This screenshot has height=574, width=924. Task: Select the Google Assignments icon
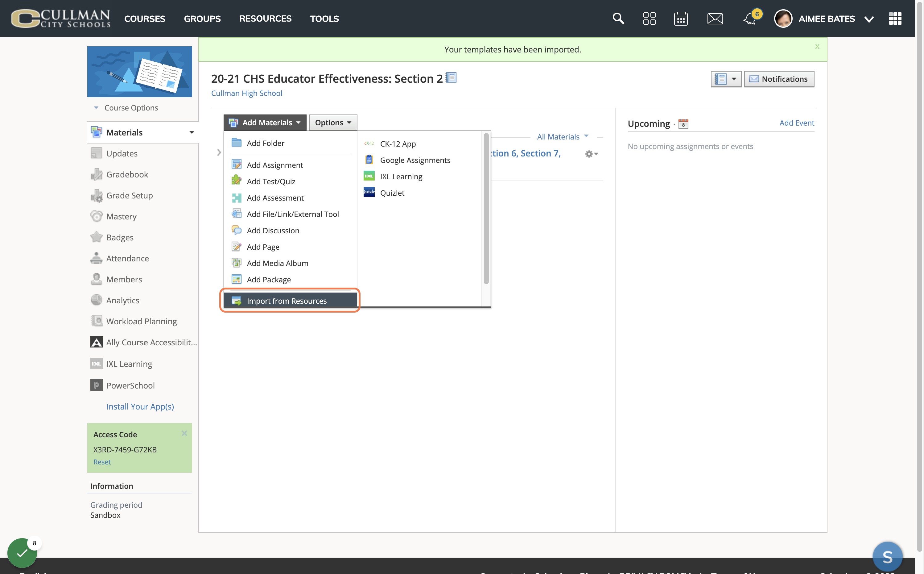click(x=369, y=160)
